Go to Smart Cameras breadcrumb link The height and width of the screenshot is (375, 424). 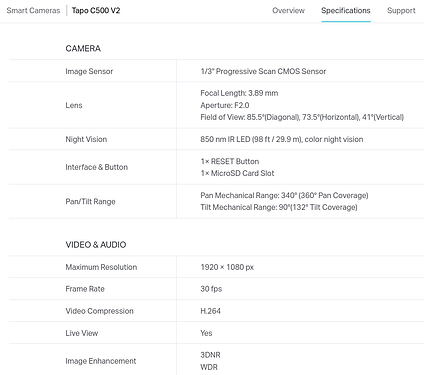click(33, 11)
